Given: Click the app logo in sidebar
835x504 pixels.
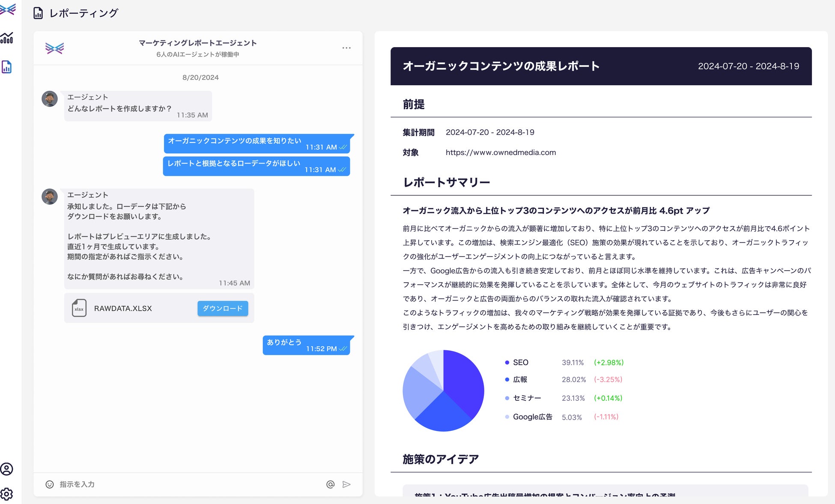Looking at the screenshot, I should click(x=7, y=9).
